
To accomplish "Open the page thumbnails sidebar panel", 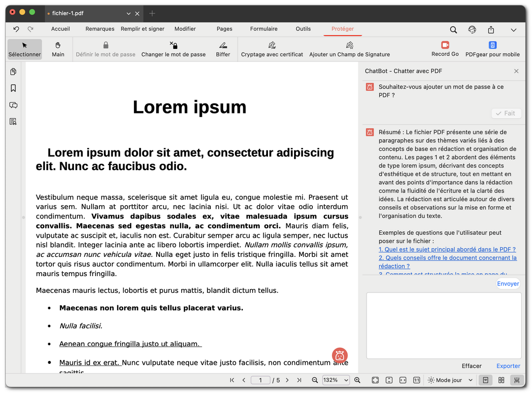I will click(x=13, y=71).
